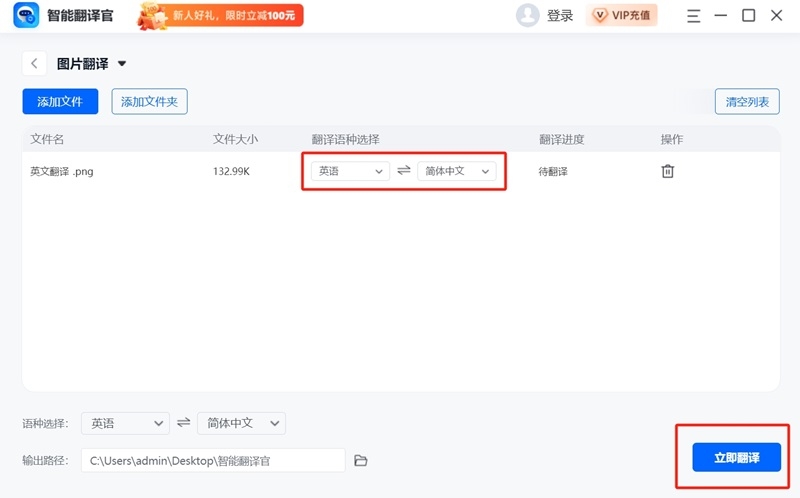
Task: Click the 翻译语种选择 column header
Action: 345,139
